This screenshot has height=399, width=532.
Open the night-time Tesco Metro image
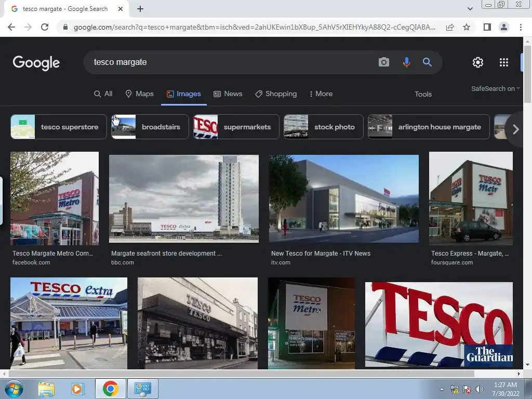(312, 323)
